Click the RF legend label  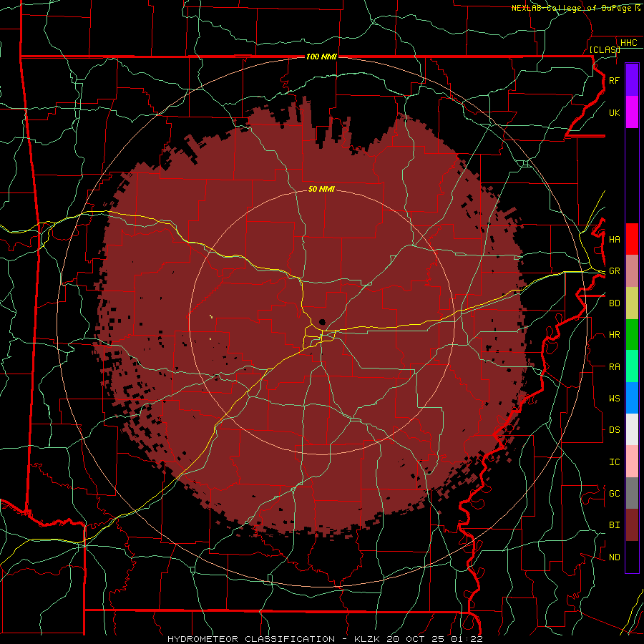pos(615,80)
